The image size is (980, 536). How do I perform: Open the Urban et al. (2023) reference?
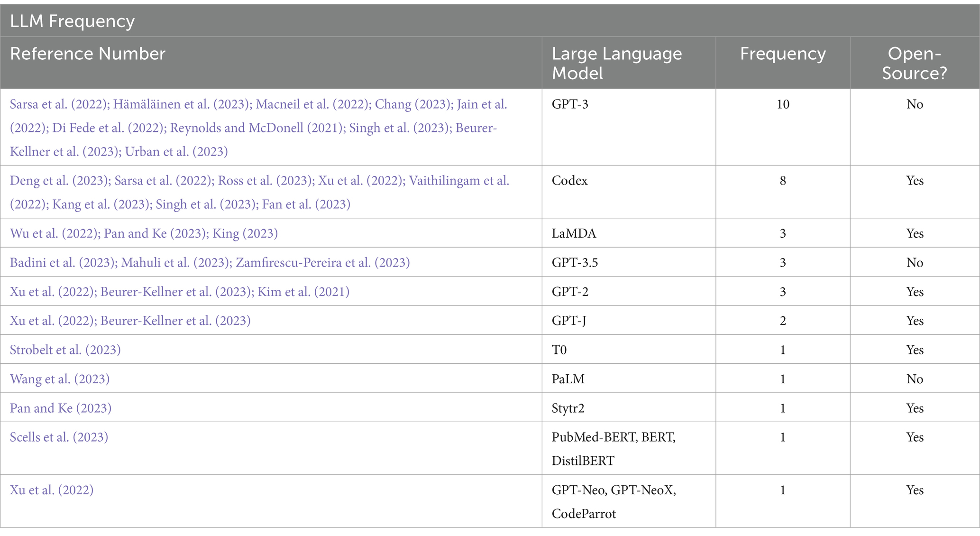coord(177,152)
